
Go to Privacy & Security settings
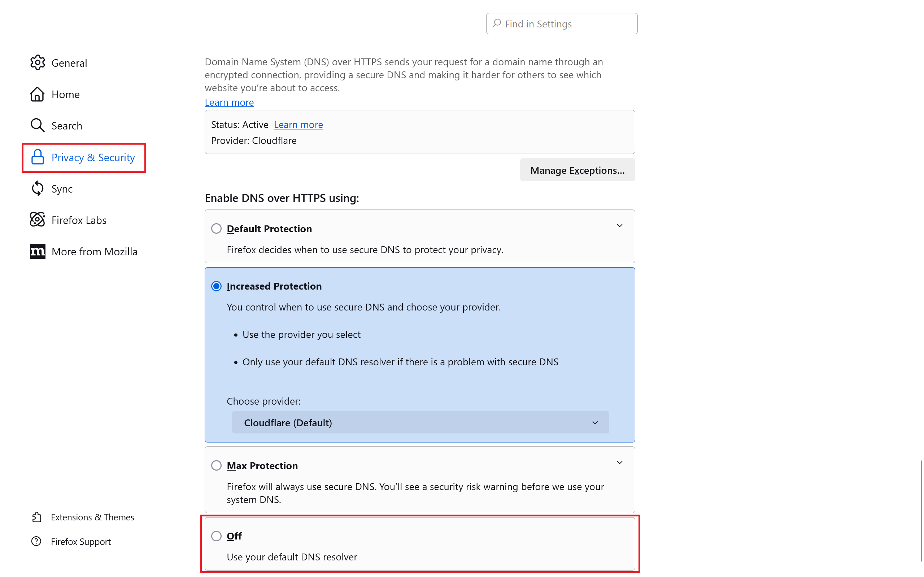93,158
